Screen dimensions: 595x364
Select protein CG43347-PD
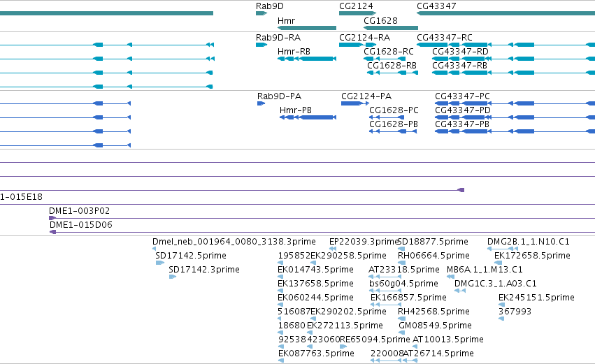pyautogui.click(x=463, y=110)
